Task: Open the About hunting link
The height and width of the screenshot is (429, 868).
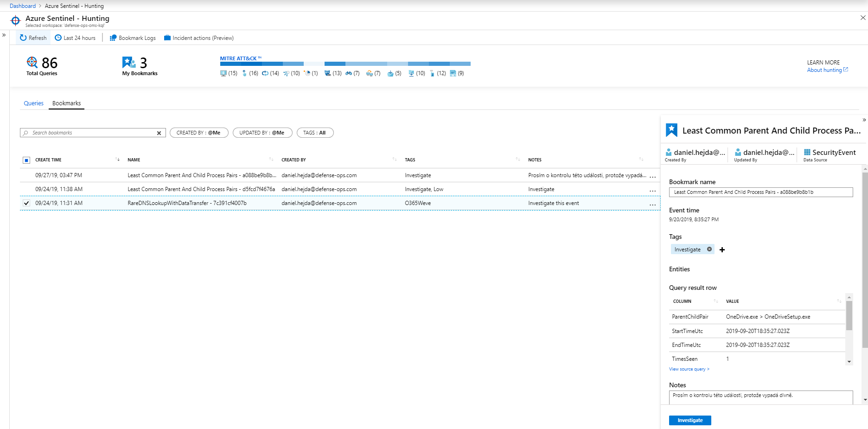Action: (828, 70)
